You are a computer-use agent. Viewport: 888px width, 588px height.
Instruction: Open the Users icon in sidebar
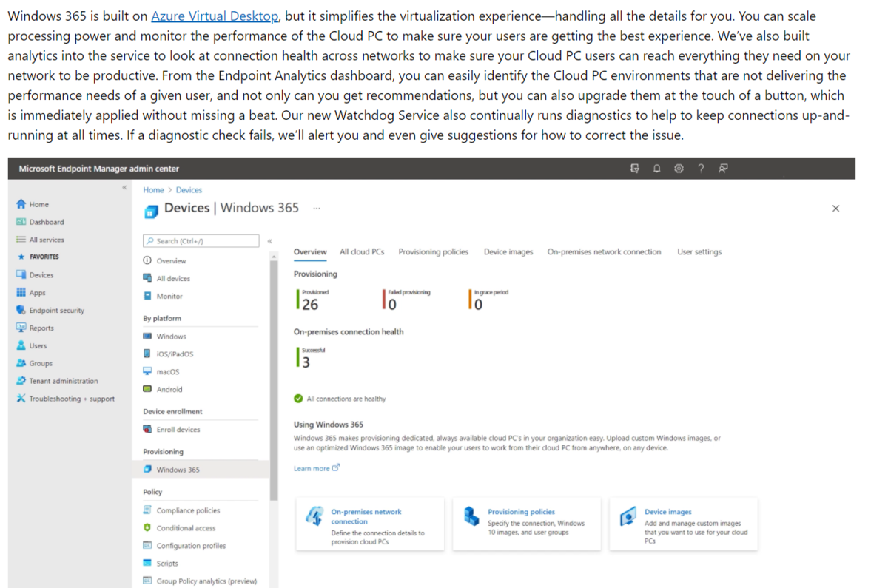pyautogui.click(x=21, y=345)
